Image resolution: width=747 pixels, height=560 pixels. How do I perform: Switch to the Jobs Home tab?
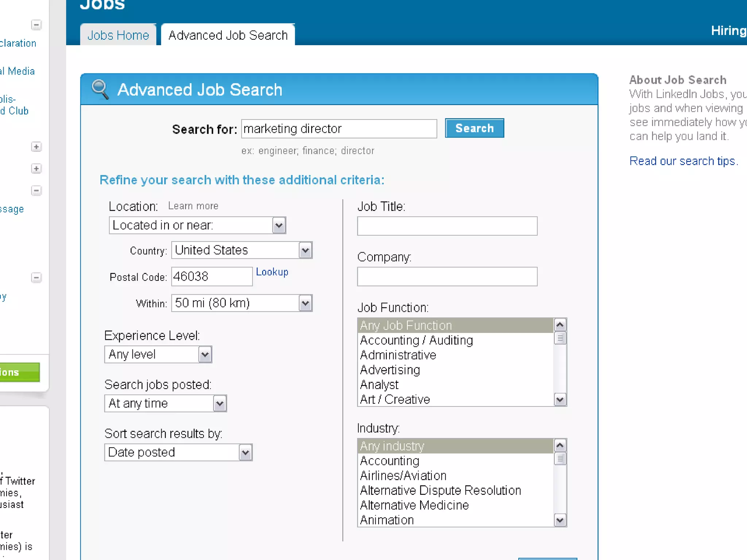click(x=118, y=35)
